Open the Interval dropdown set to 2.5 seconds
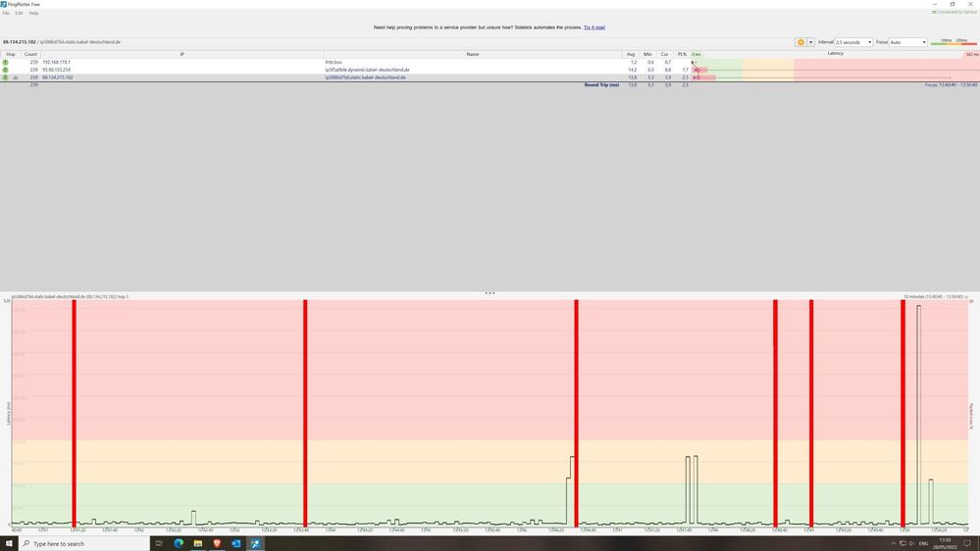Image resolution: width=980 pixels, height=551 pixels. click(853, 42)
